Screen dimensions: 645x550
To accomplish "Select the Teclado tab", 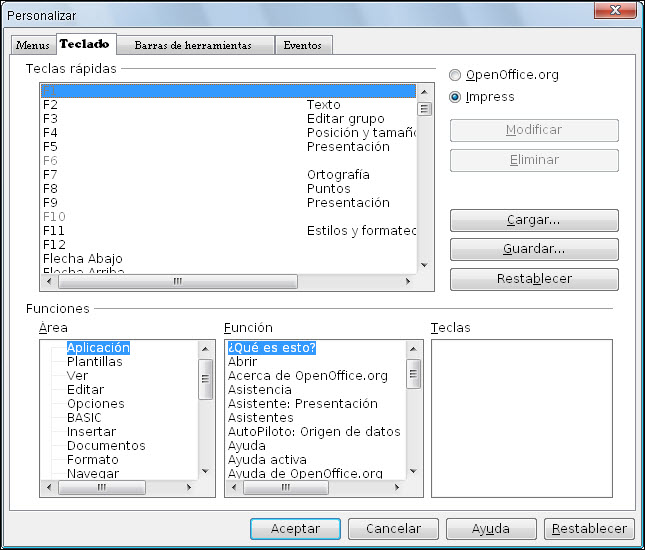I will [85, 44].
